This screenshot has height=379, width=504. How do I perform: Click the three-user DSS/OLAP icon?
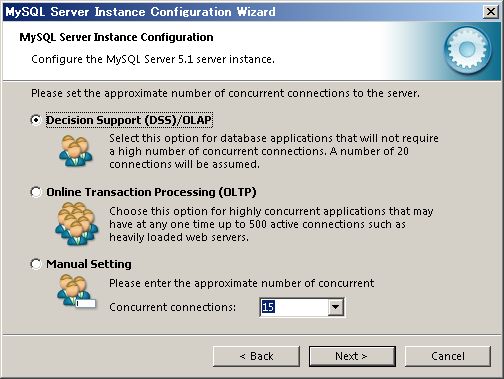coord(75,151)
